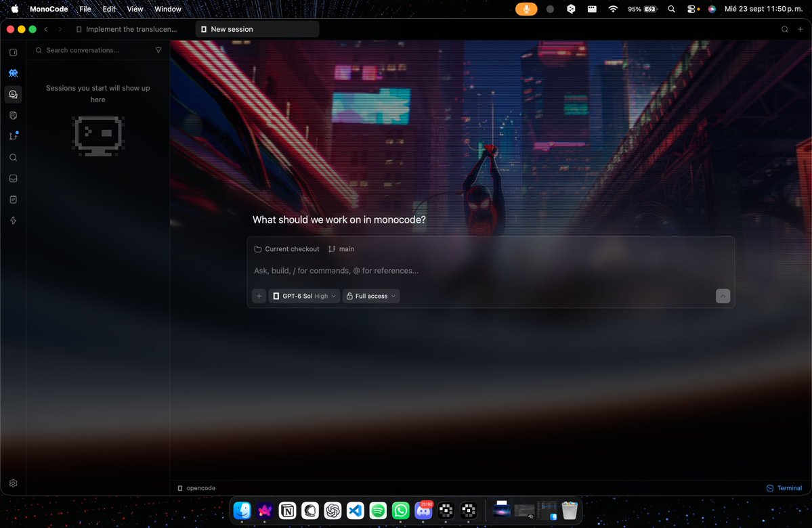Screen dimensions: 812x528
Task: Open Notion in dock
Action: 287,510
